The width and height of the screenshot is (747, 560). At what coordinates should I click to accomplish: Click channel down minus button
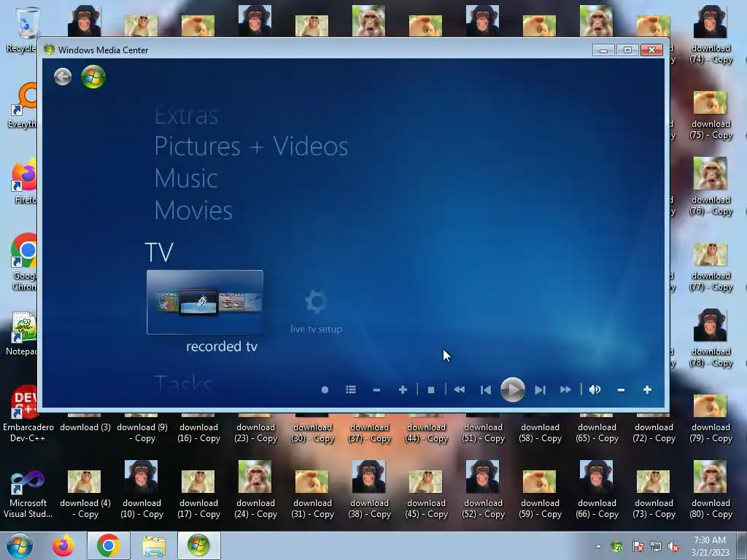click(x=376, y=390)
